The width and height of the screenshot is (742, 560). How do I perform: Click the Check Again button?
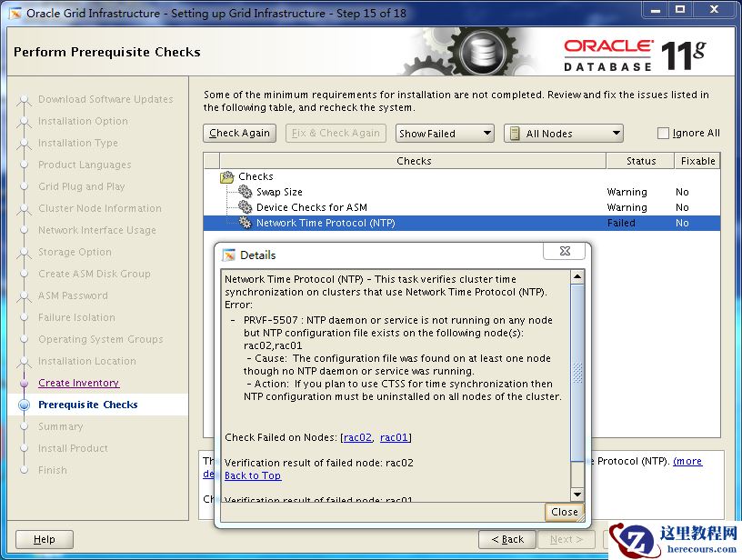(x=239, y=133)
